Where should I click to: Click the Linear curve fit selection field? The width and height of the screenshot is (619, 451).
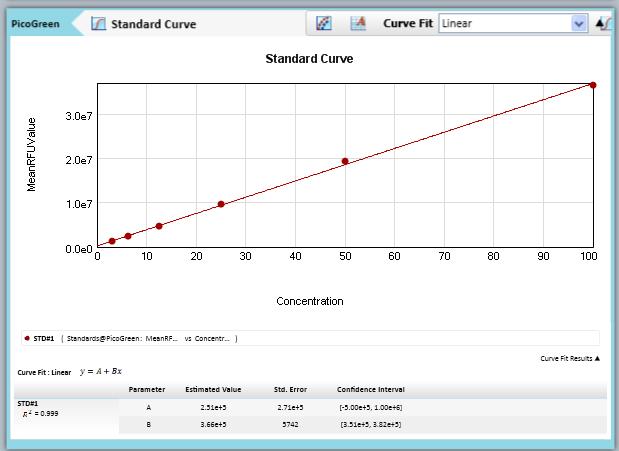[x=503, y=23]
